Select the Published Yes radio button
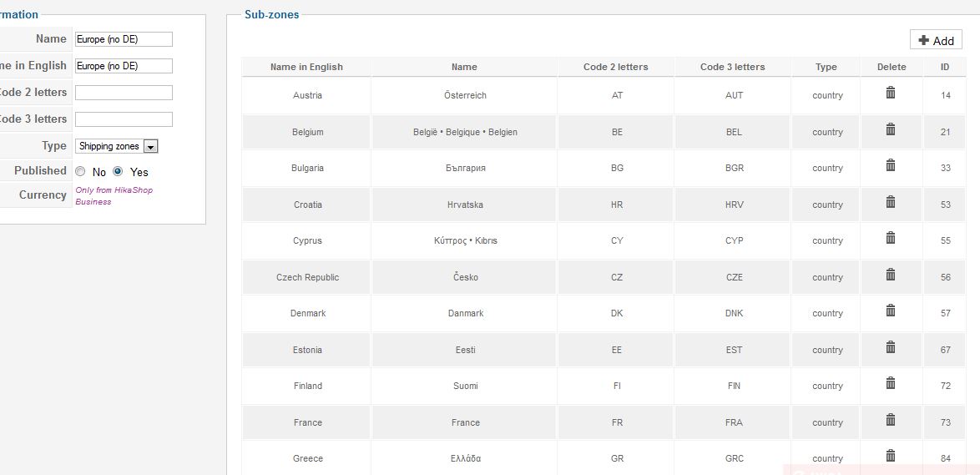 118,171
